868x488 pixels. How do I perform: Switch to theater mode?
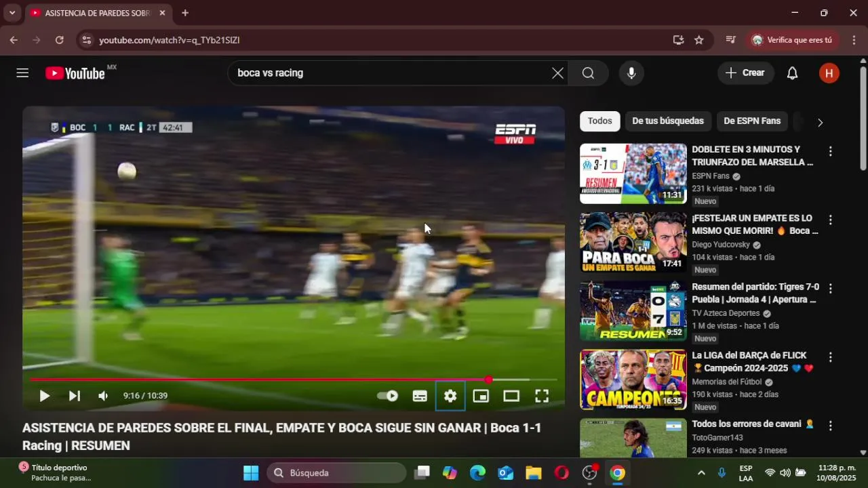pyautogui.click(x=511, y=396)
